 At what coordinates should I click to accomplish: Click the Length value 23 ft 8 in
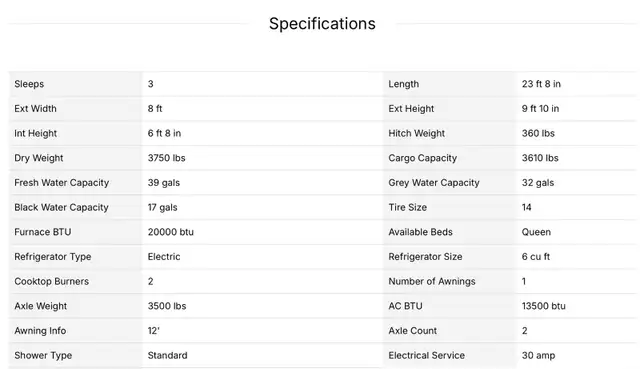point(541,84)
